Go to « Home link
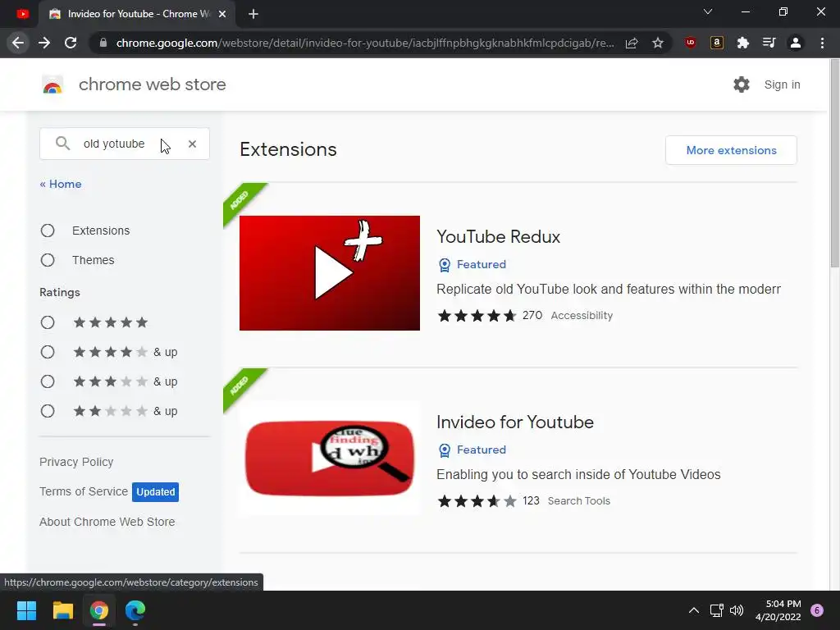Viewport: 840px width, 630px height. coord(61,185)
